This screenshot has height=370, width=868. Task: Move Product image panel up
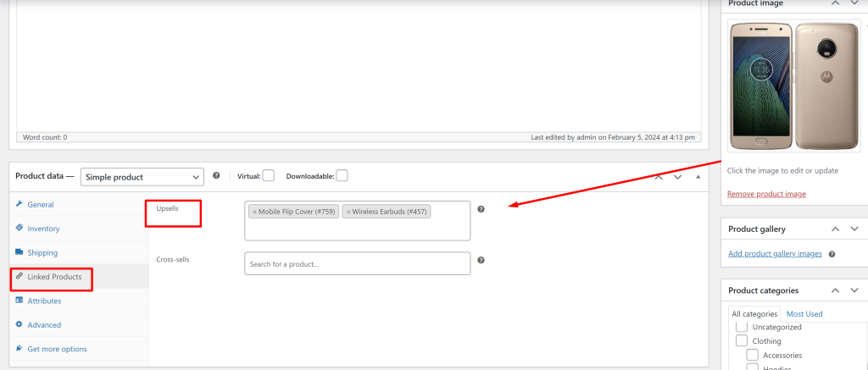(x=835, y=3)
